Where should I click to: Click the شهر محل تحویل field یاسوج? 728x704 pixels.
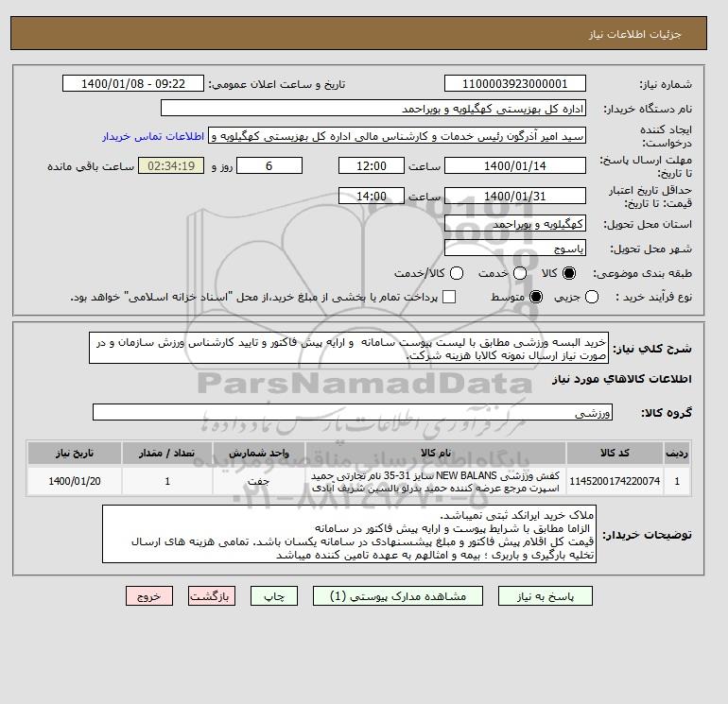click(x=515, y=248)
